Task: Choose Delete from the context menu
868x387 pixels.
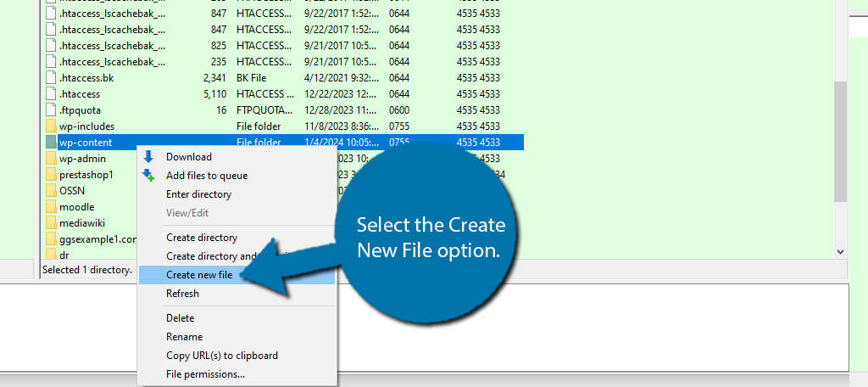Action: [x=180, y=318]
